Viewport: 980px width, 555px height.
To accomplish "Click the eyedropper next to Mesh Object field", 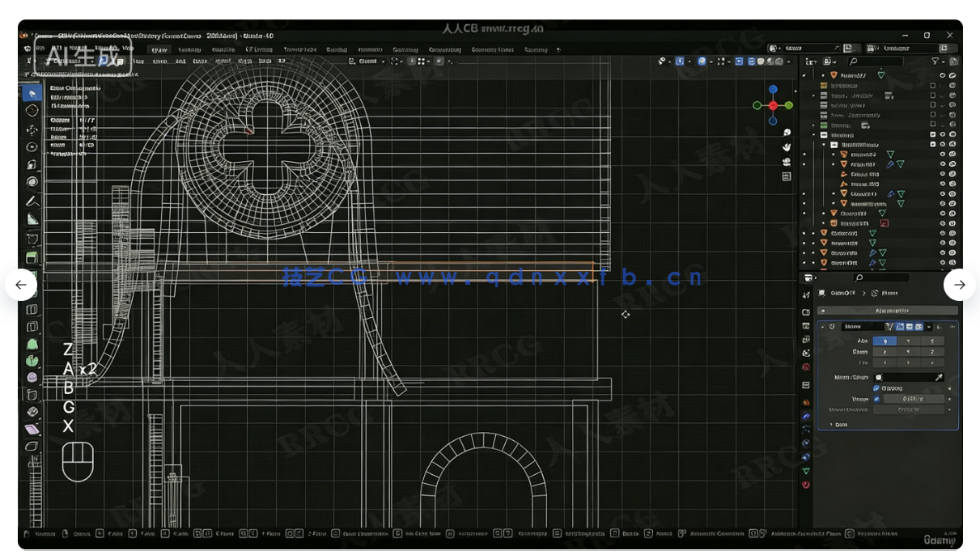I will pos(940,378).
